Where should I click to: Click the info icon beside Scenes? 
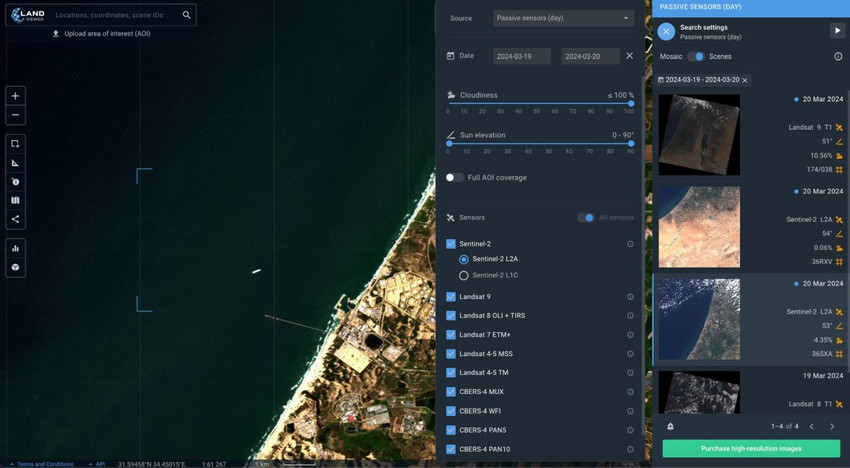(x=838, y=56)
